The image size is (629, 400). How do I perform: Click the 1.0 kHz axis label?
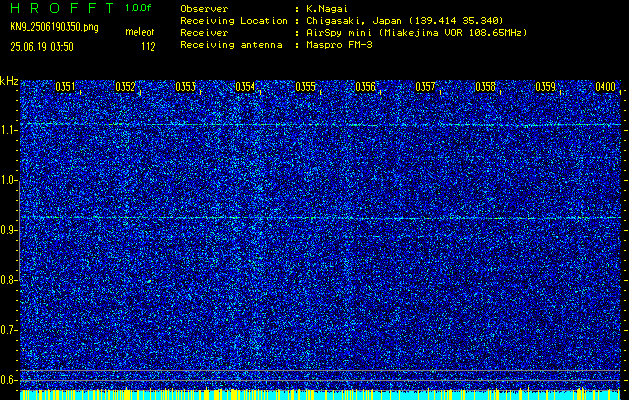(7, 181)
